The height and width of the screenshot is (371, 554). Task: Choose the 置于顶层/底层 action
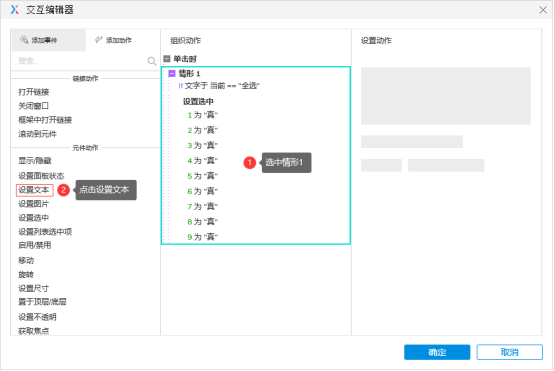(42, 302)
